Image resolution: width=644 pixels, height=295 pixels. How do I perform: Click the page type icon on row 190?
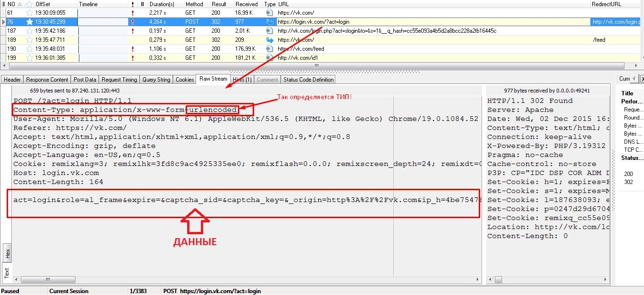270,49
